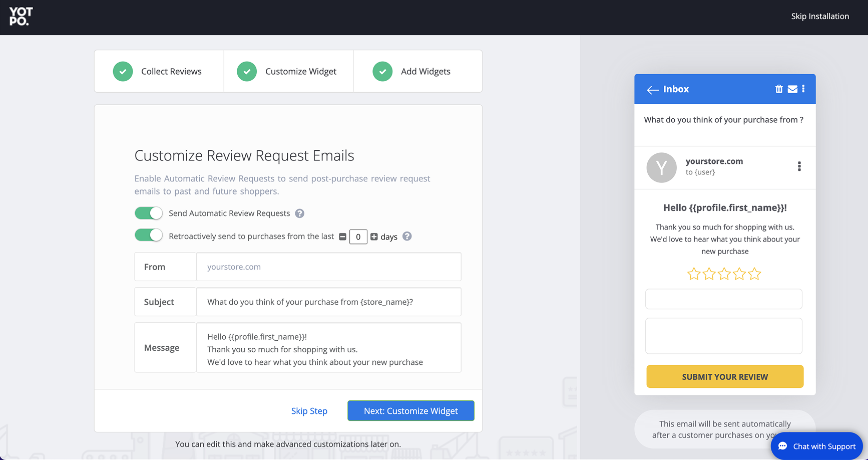This screenshot has width=868, height=460.
Task: Click the review body box in email preview
Action: 724,336
